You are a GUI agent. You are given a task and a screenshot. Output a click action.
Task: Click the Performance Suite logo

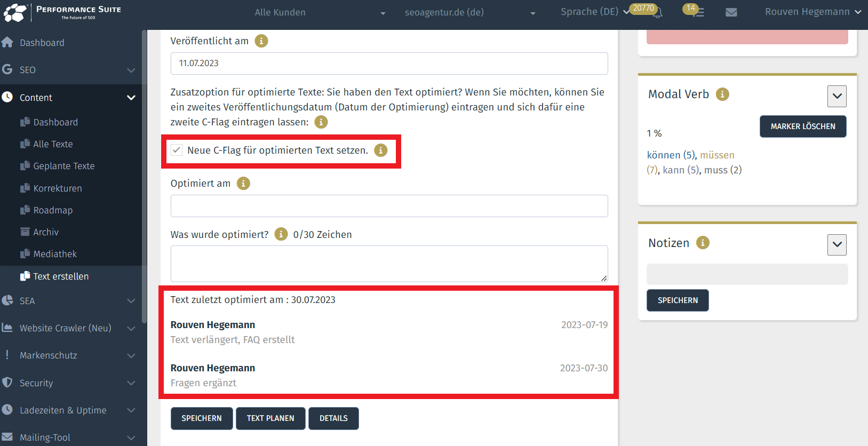pos(62,12)
